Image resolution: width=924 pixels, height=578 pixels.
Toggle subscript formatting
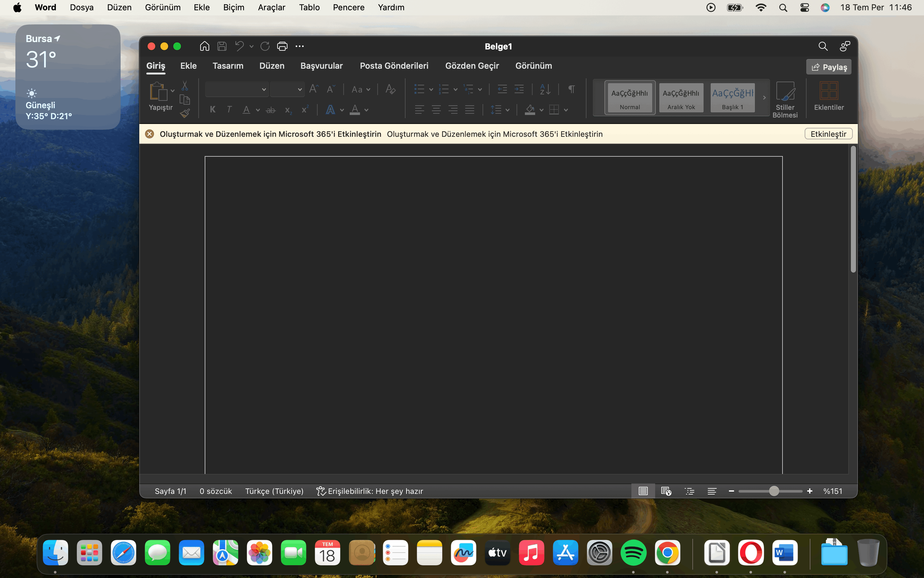(x=288, y=110)
